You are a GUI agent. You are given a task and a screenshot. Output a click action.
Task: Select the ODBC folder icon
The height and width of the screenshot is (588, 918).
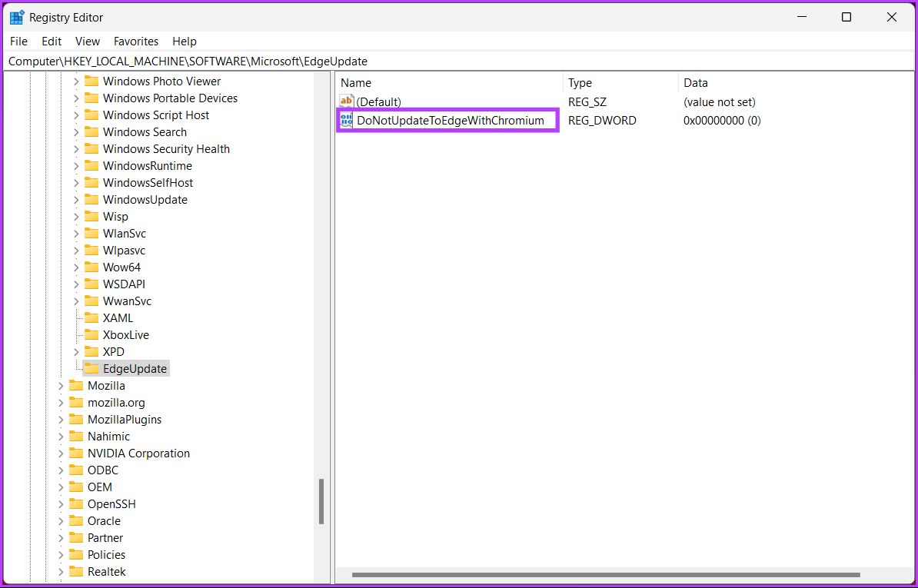pyautogui.click(x=76, y=470)
